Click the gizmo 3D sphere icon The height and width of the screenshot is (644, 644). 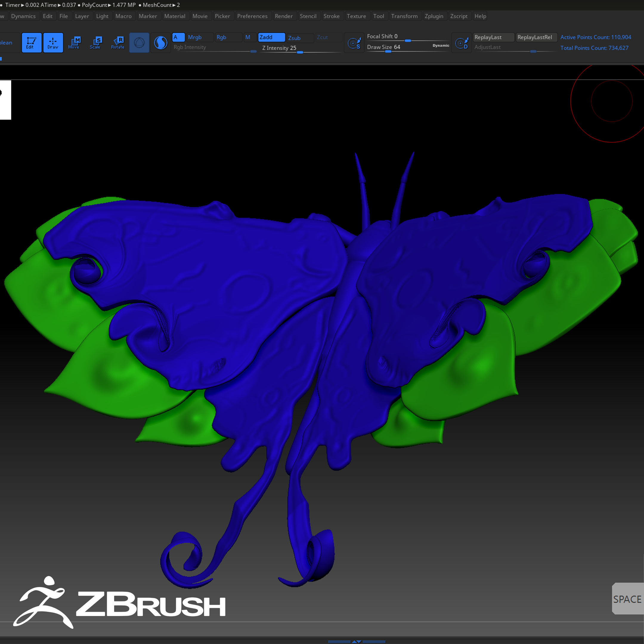pos(139,43)
